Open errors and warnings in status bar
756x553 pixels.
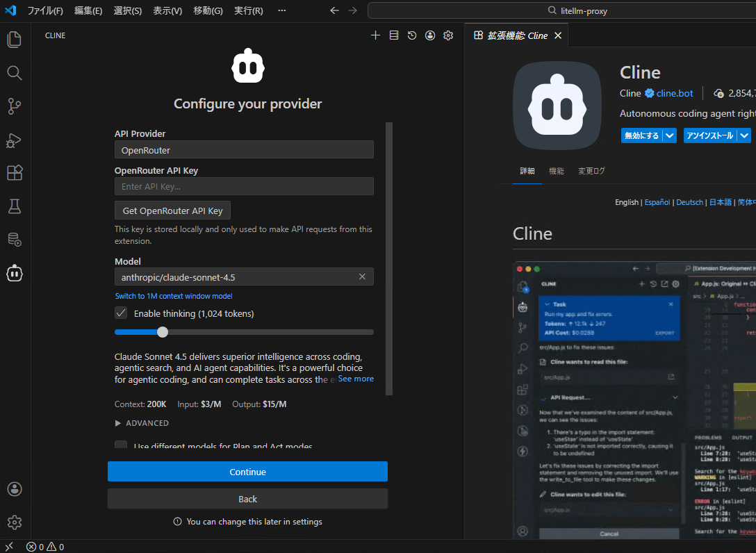pyautogui.click(x=45, y=547)
